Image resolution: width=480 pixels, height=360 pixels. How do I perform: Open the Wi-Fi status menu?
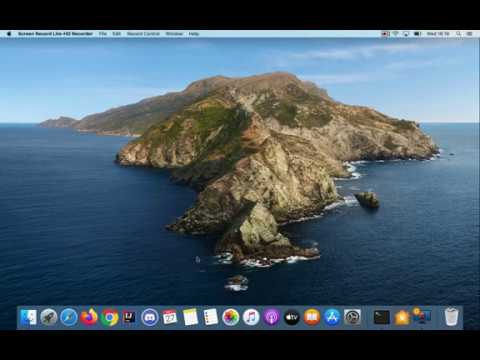(396, 34)
